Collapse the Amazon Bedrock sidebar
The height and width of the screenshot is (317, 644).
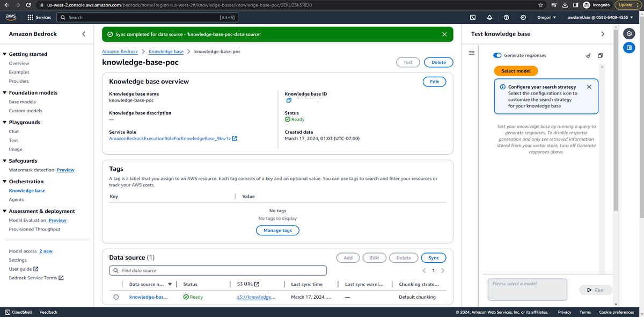pyautogui.click(x=83, y=34)
